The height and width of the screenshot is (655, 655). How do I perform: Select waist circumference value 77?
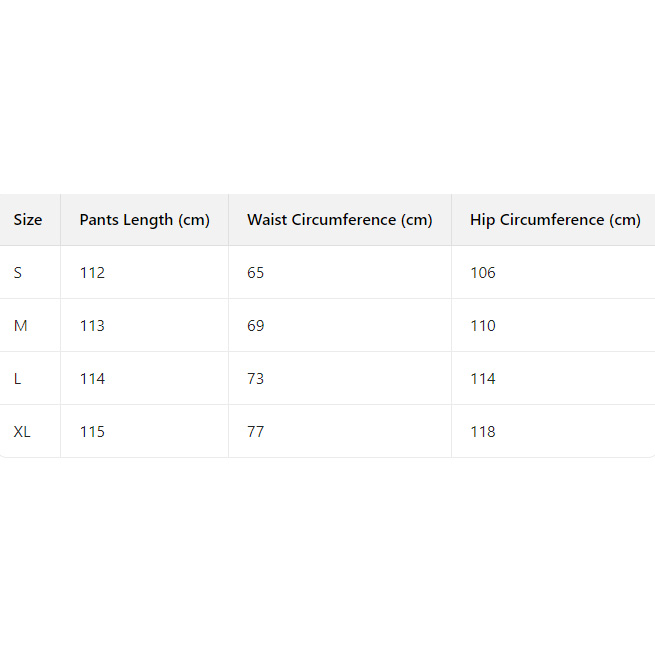point(256,432)
